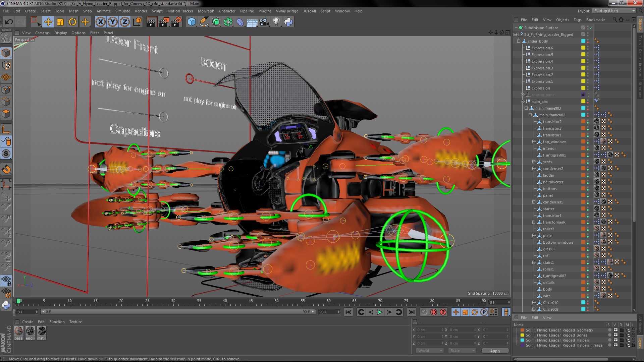Viewport: 644px width, 362px height.
Task: Add a Cube primitive object
Action: coord(192,22)
